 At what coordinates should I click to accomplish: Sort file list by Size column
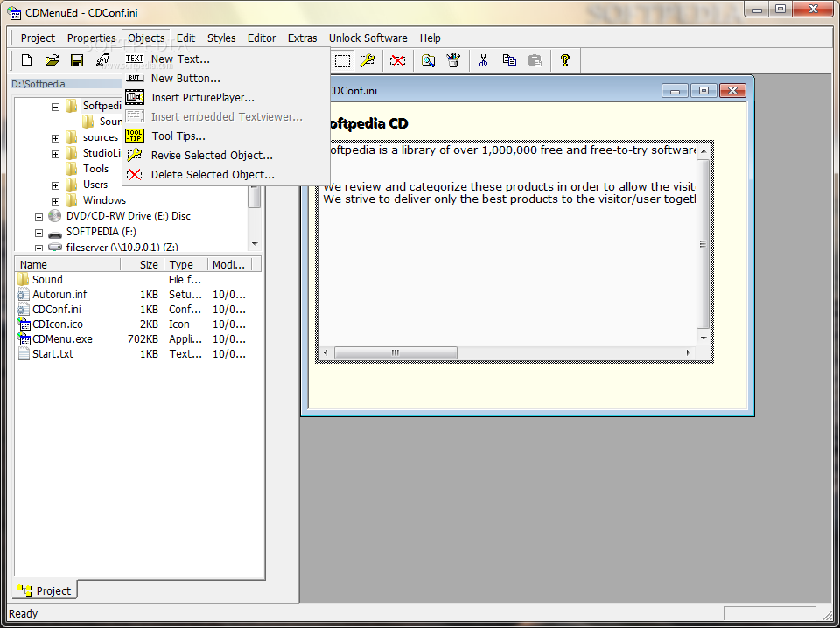click(x=143, y=264)
